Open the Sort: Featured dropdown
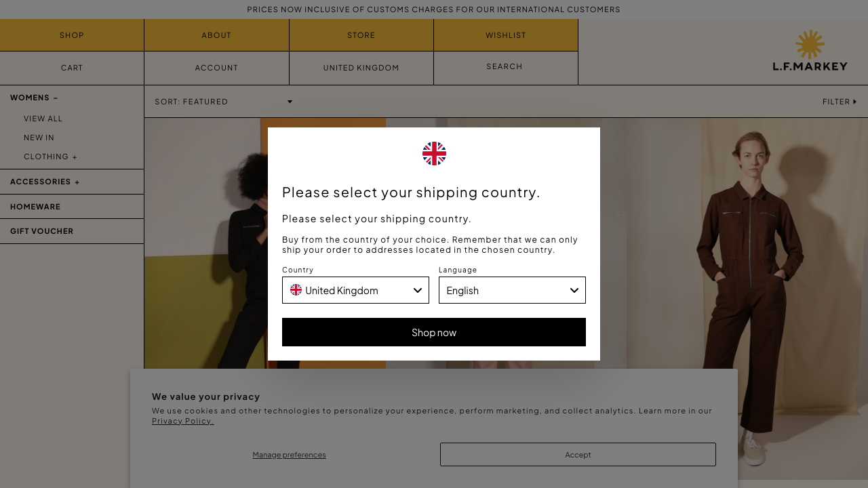Image resolution: width=868 pixels, height=488 pixels. 224,102
